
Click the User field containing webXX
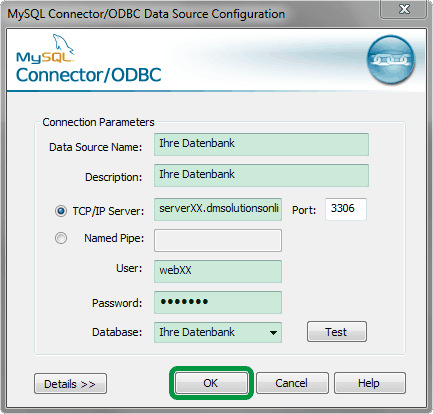click(218, 271)
